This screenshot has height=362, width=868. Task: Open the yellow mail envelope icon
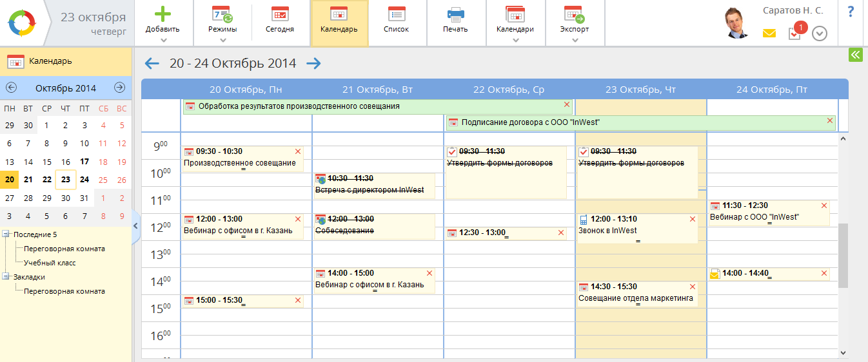[769, 33]
